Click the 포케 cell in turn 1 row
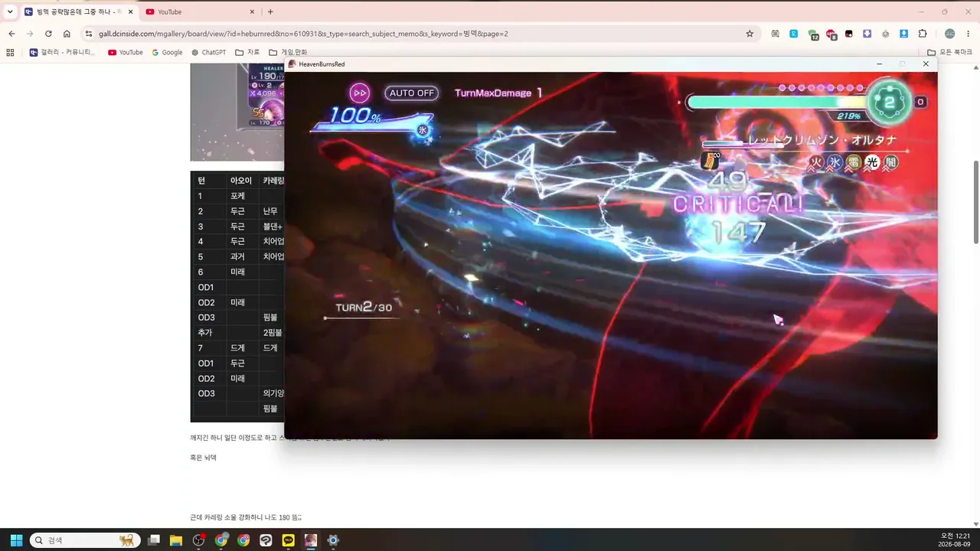980x551 pixels. click(x=237, y=196)
